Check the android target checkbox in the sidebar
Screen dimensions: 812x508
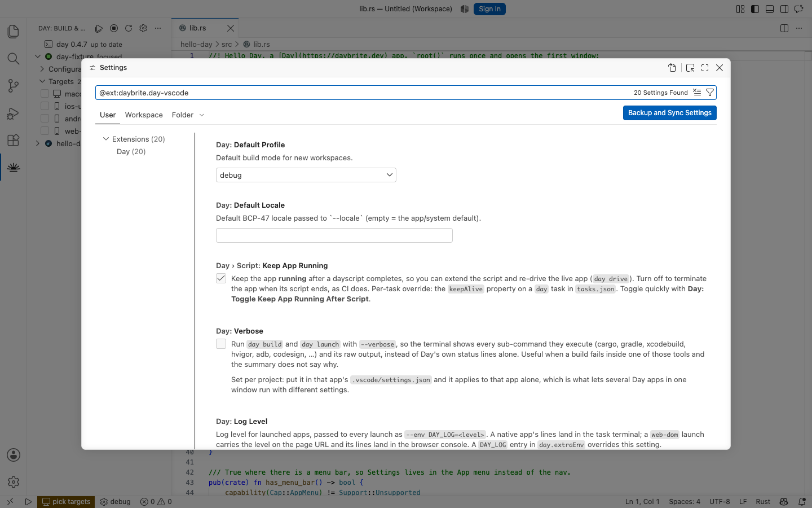tap(45, 118)
